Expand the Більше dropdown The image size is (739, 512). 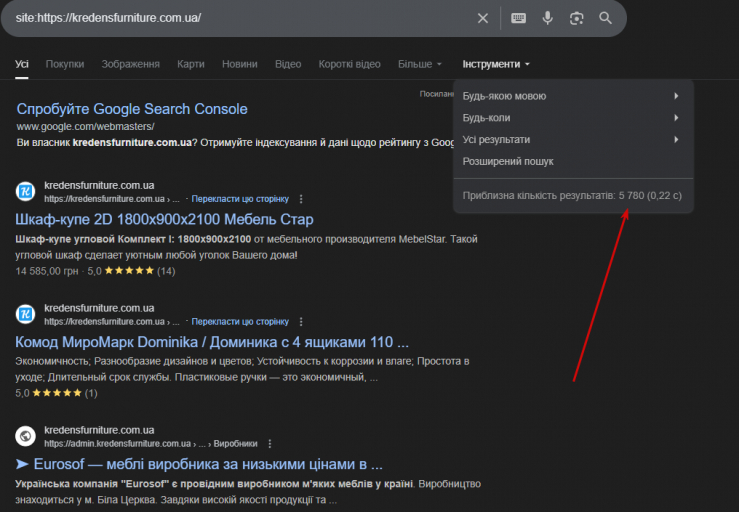click(420, 64)
